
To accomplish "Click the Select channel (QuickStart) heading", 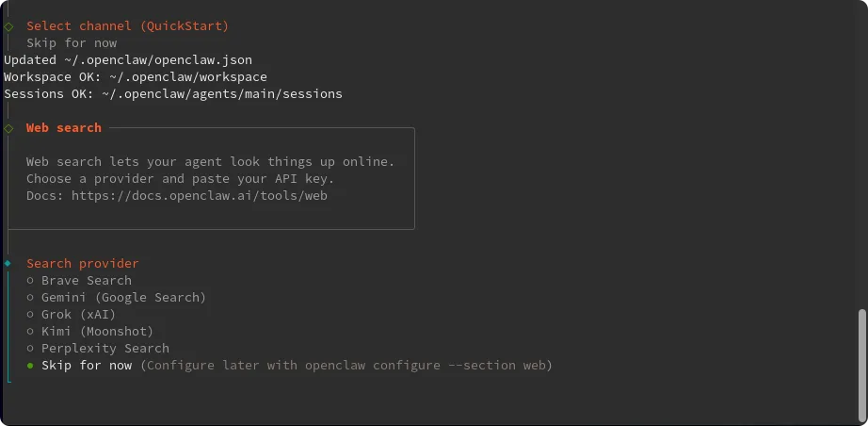I will coord(127,26).
